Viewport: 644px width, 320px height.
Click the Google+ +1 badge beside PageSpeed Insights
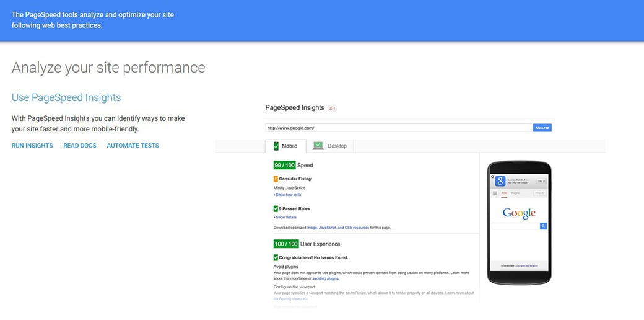pyautogui.click(x=333, y=108)
